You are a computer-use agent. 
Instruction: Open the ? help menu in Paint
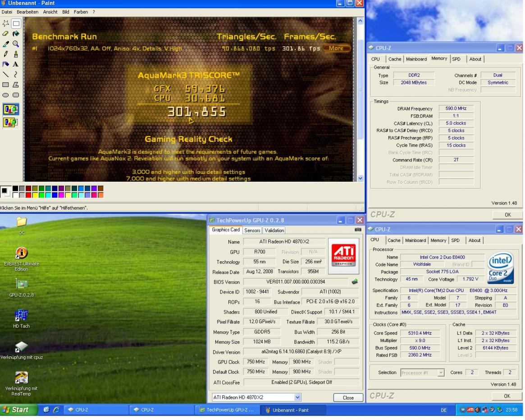(x=94, y=12)
